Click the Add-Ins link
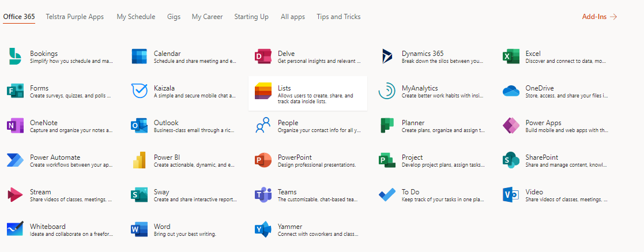 click(599, 17)
